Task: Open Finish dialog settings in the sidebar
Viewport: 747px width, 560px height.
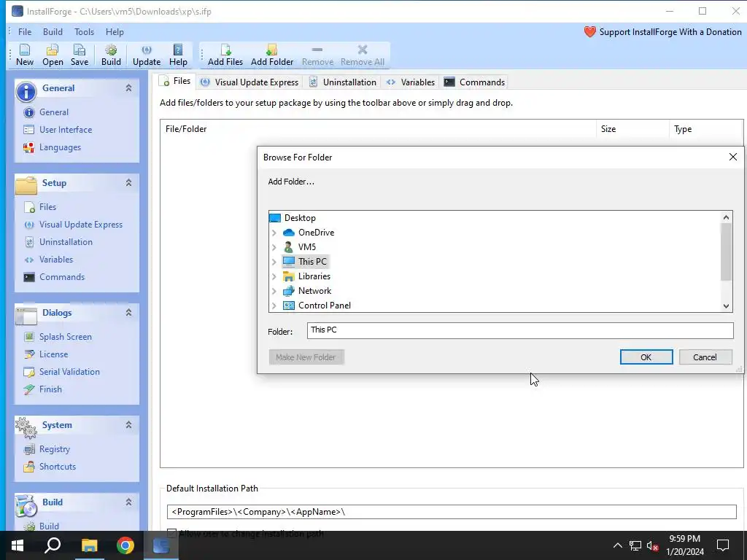Action: click(x=43, y=389)
